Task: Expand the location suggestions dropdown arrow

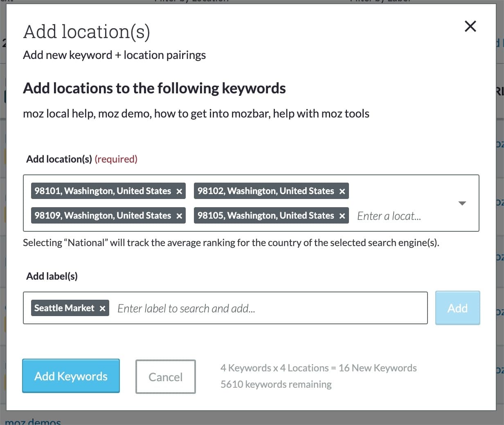Action: (462, 203)
